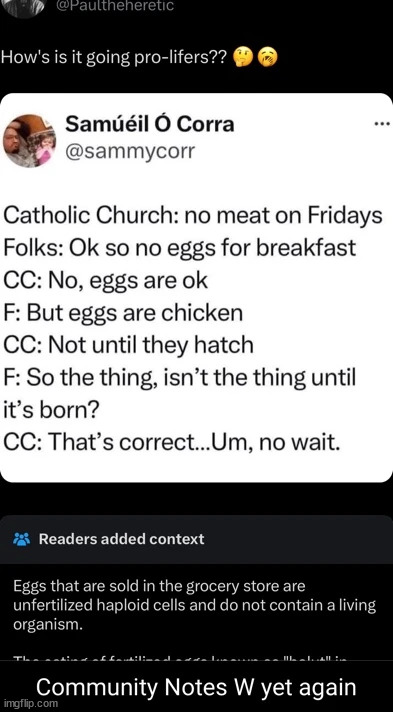393x712 pixels.
Task: Open Samúéil Ó Corra's profile picture
Action: [30, 141]
